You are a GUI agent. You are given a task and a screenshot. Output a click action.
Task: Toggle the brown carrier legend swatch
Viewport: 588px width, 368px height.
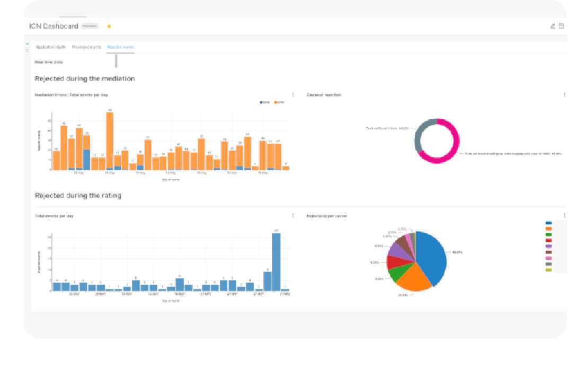[549, 252]
